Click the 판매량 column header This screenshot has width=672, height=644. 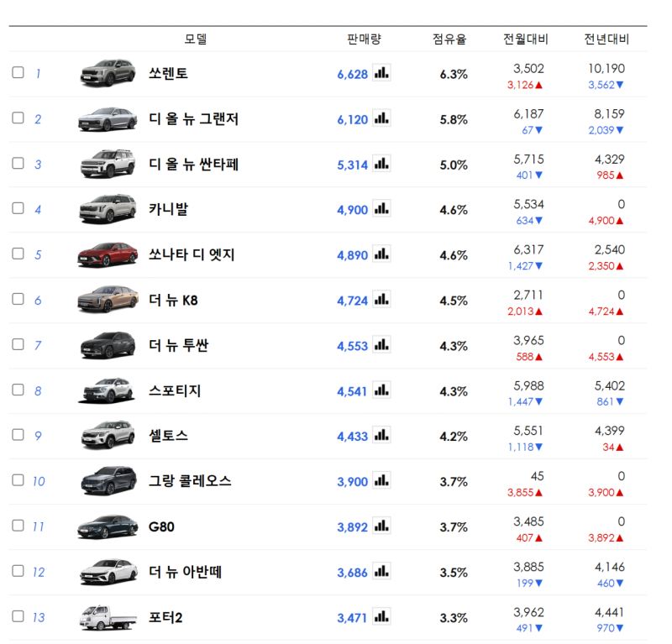click(x=364, y=39)
